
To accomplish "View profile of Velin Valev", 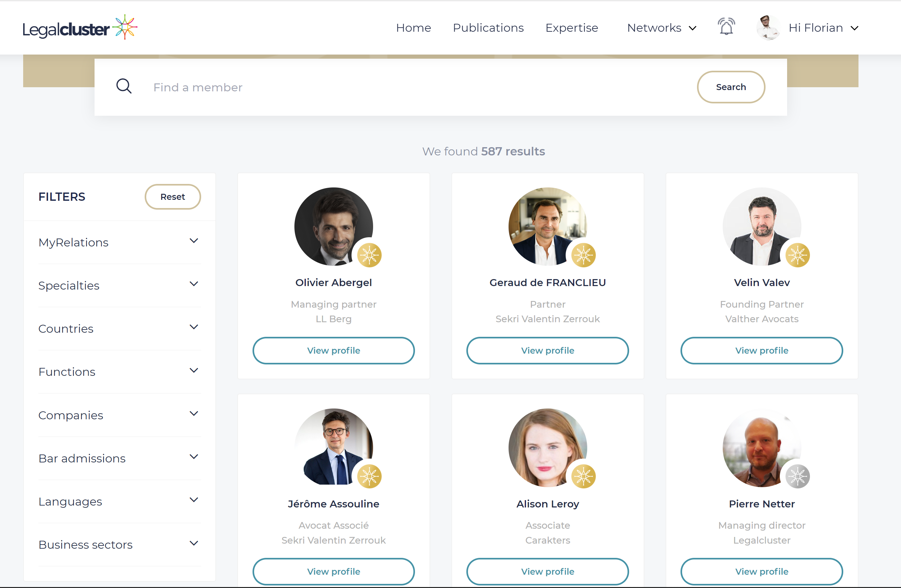I will (762, 350).
